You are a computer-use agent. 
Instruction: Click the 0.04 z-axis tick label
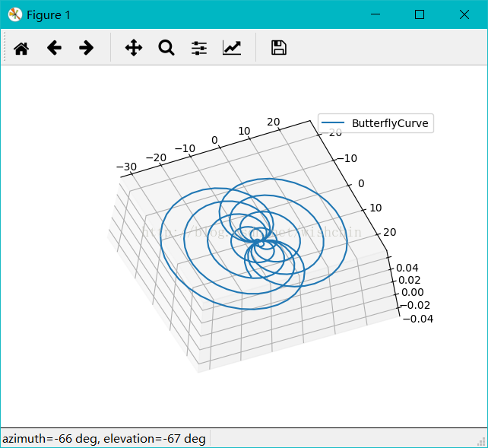[x=407, y=268]
